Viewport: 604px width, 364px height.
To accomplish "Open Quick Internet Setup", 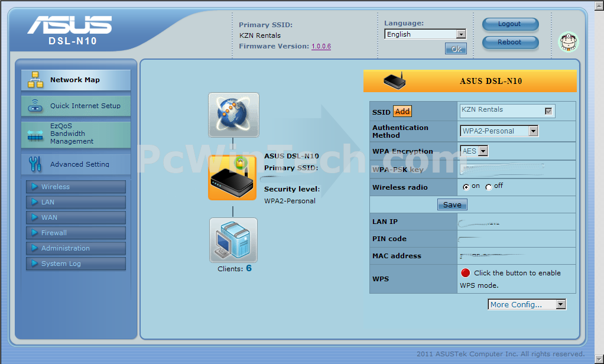I will [76, 106].
